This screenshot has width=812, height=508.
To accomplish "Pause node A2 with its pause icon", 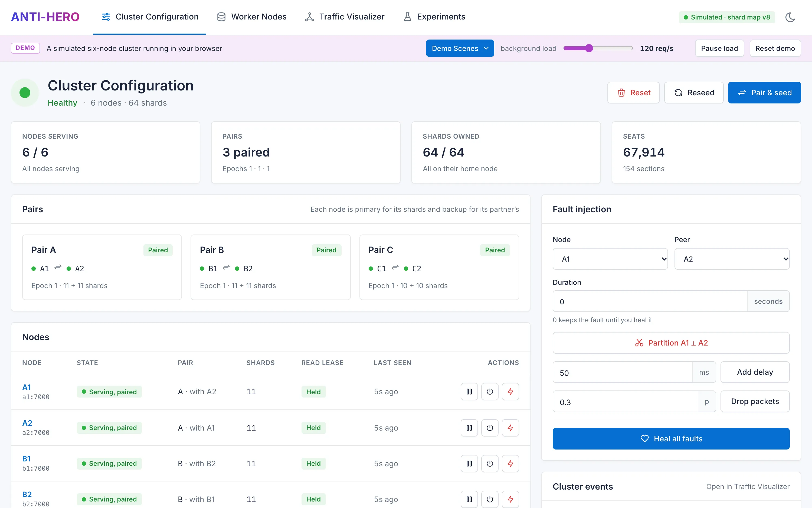I will tap(469, 428).
